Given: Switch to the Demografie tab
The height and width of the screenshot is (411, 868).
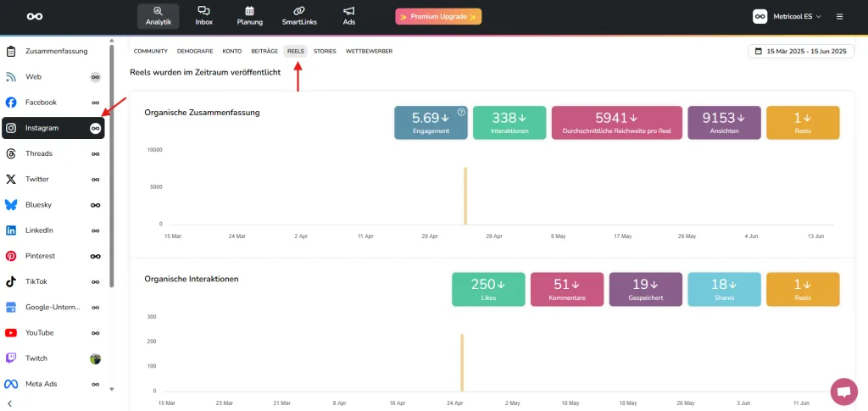Looking at the screenshot, I should point(194,52).
